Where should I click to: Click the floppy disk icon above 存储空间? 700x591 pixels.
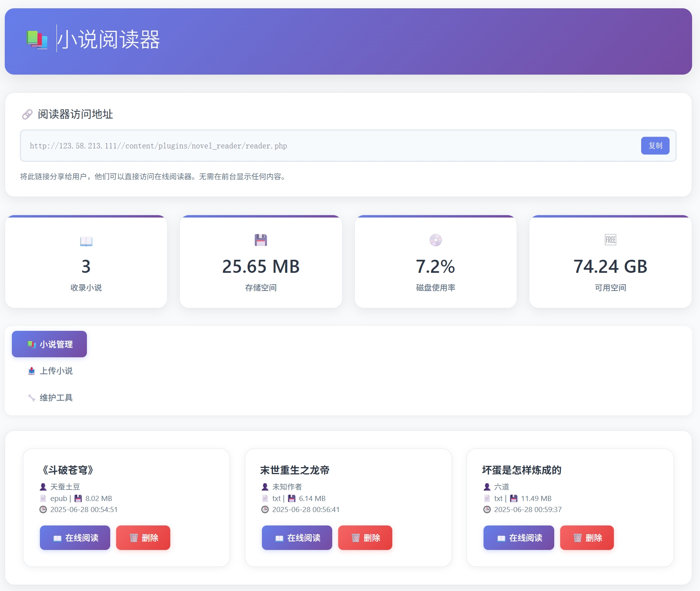click(x=261, y=240)
